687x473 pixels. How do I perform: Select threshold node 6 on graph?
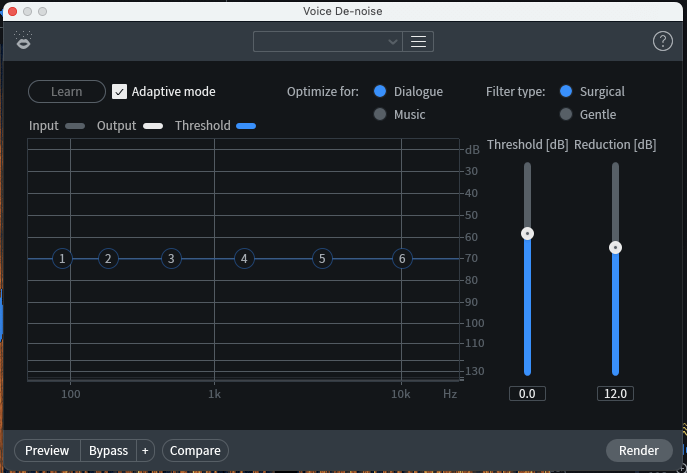pyautogui.click(x=402, y=259)
